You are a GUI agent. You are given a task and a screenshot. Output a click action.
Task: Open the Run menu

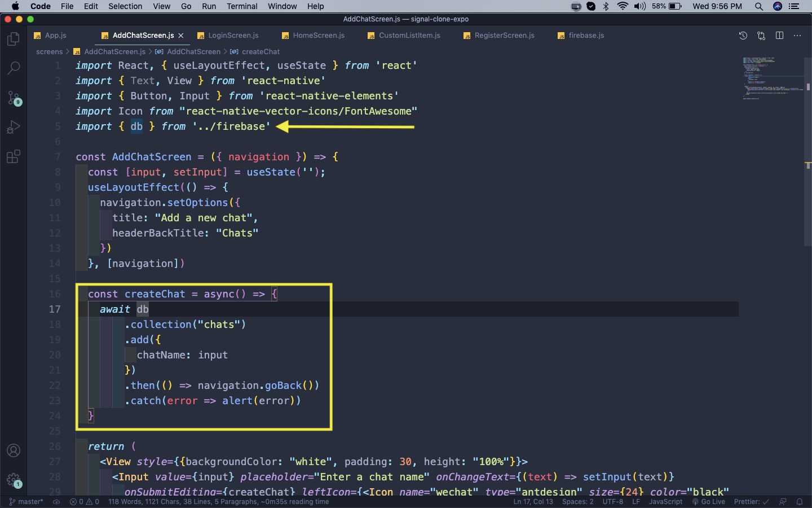pos(209,6)
